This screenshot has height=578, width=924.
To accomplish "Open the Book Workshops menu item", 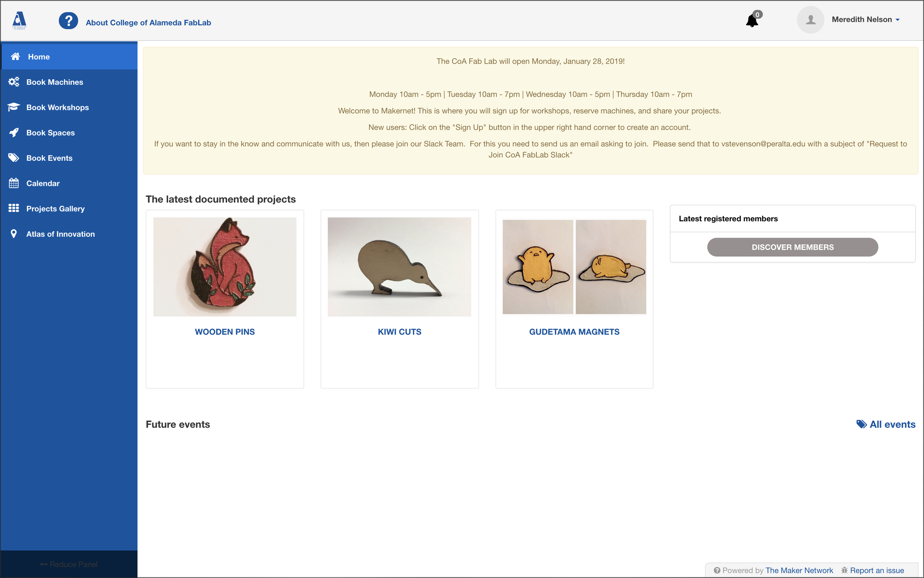I will (x=69, y=107).
